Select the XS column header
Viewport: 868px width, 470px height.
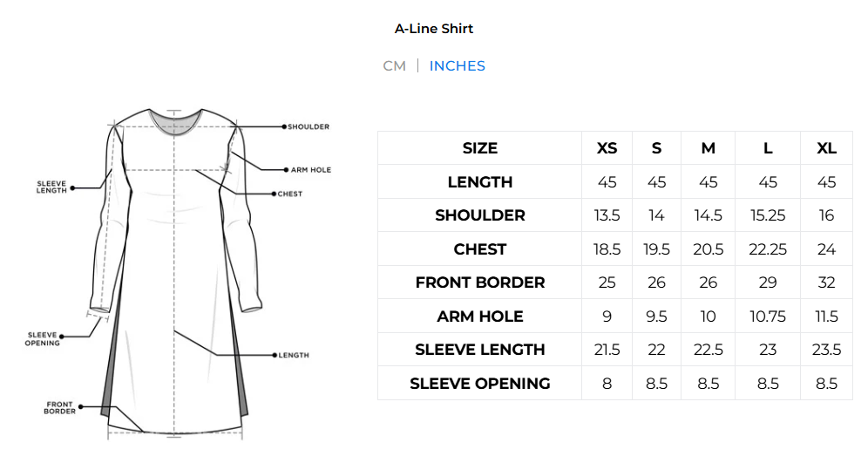point(607,148)
